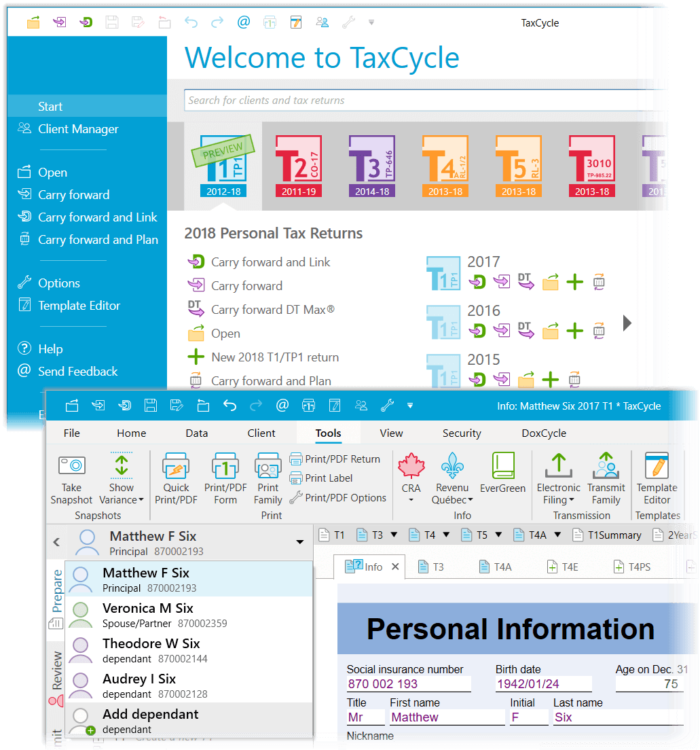Open the Client ribbon tab
The height and width of the screenshot is (750, 700).
coord(261,433)
